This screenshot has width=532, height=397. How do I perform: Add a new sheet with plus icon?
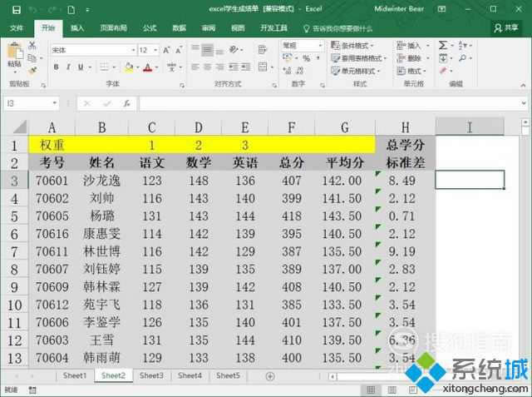(x=270, y=376)
